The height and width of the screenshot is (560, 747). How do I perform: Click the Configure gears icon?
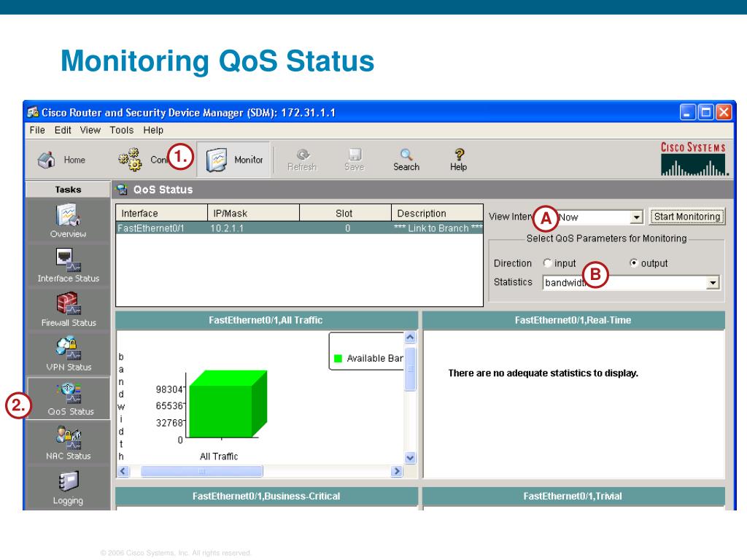coord(130,160)
